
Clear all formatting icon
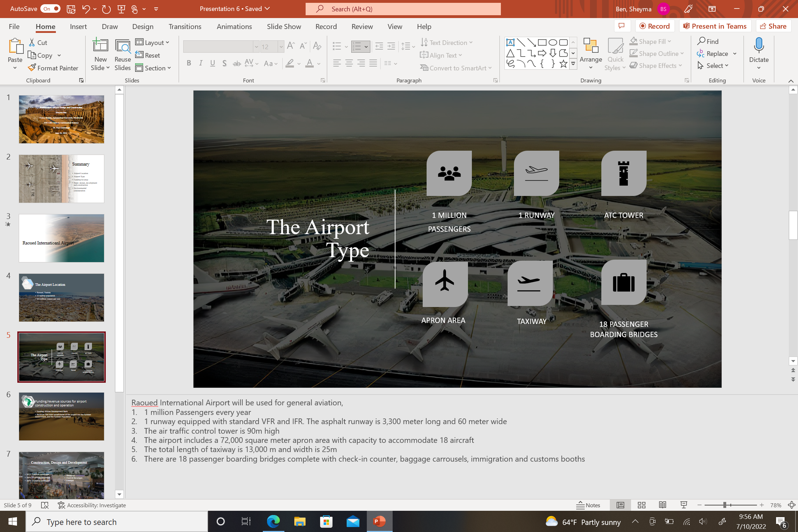[317, 46]
